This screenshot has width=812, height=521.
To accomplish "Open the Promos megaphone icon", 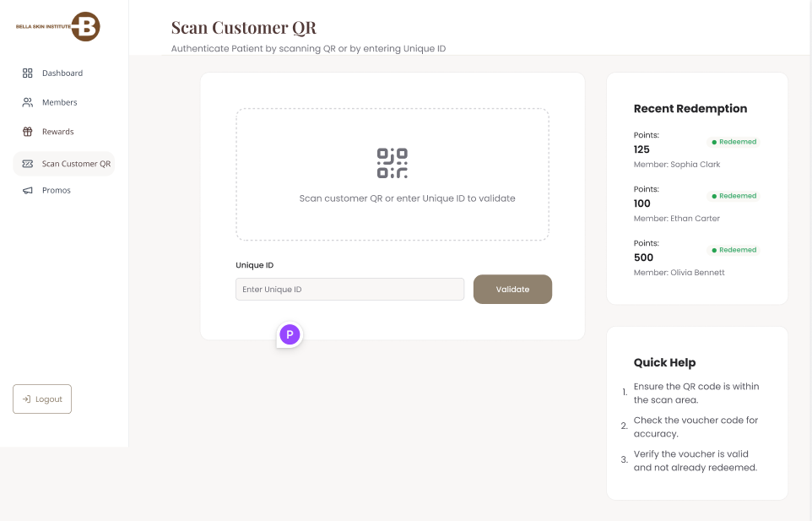I will click(x=27, y=190).
